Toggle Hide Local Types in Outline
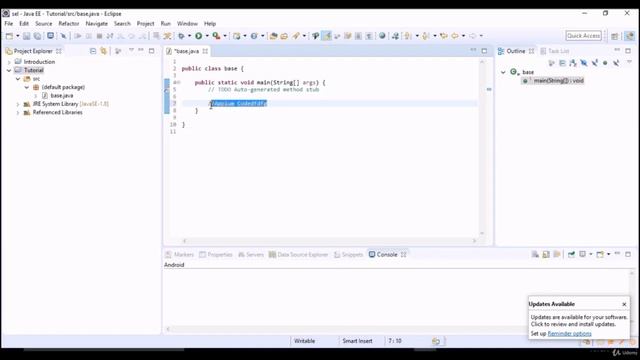This screenshot has width=640, height=360. 616,63
